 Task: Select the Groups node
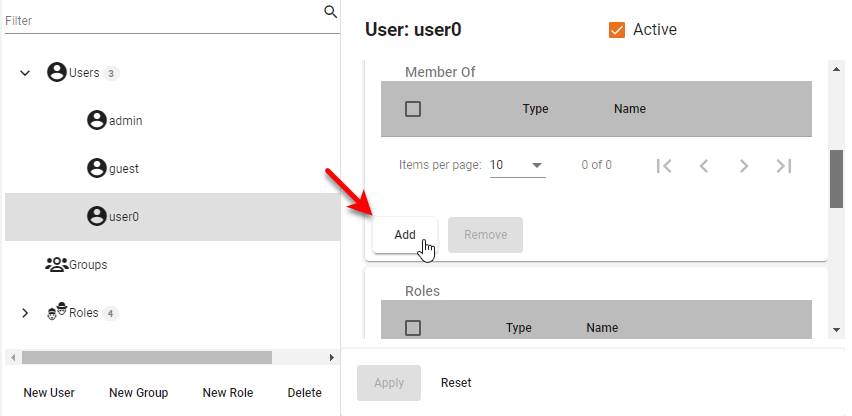click(89, 265)
